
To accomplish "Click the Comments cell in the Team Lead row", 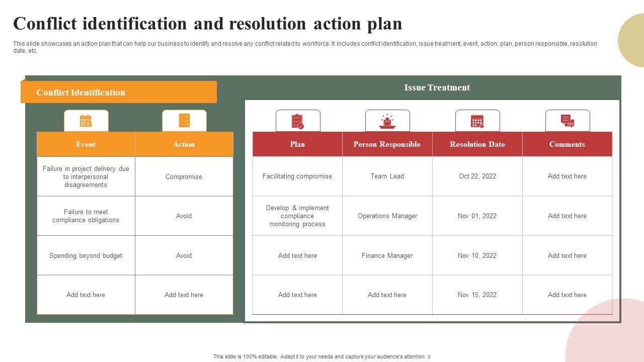I will (x=567, y=176).
